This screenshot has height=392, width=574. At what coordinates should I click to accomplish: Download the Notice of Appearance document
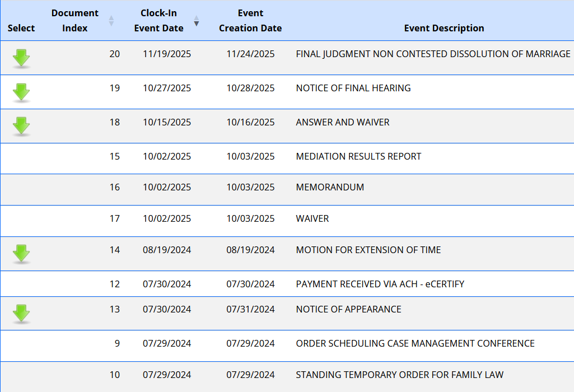(x=21, y=313)
